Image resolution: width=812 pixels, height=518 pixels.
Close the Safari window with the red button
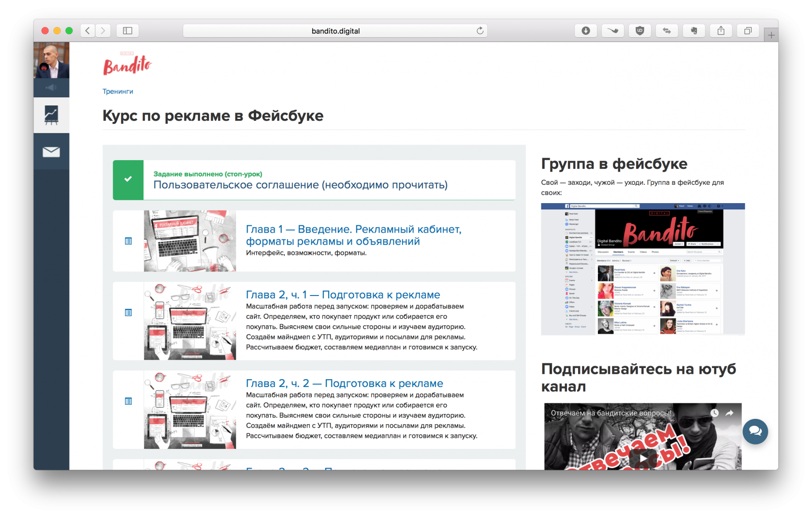pyautogui.click(x=45, y=30)
